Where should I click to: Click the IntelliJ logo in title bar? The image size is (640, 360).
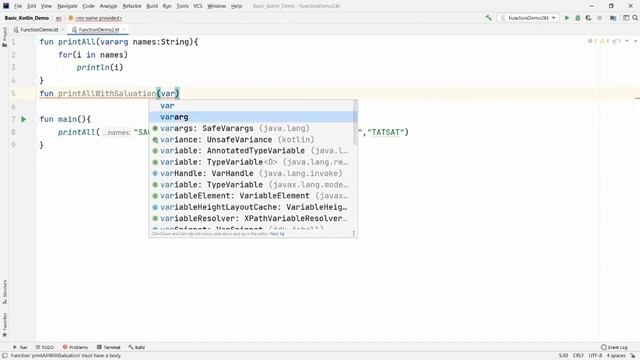tap(6, 6)
